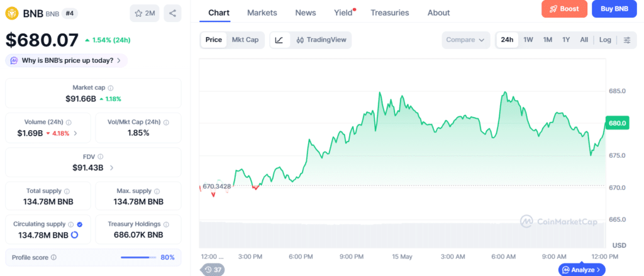Select 1Y time range
This screenshot has height=276, width=644.
[566, 40]
